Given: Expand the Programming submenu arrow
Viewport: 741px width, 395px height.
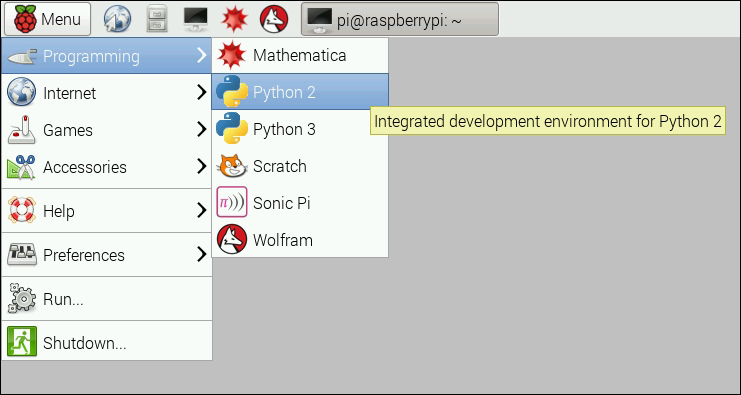Looking at the screenshot, I should tap(202, 56).
